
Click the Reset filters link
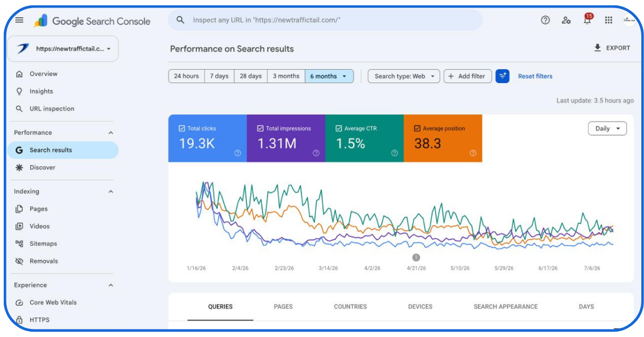coord(535,76)
